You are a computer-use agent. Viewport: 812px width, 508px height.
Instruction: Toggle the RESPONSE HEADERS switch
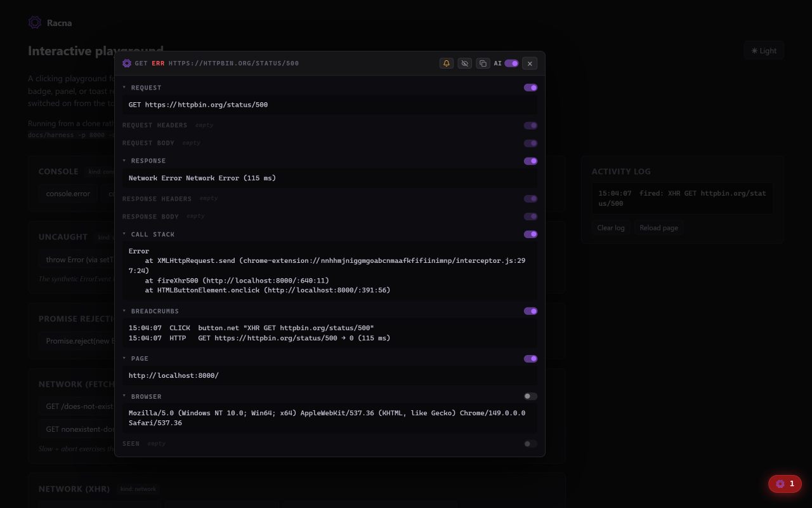(x=530, y=199)
